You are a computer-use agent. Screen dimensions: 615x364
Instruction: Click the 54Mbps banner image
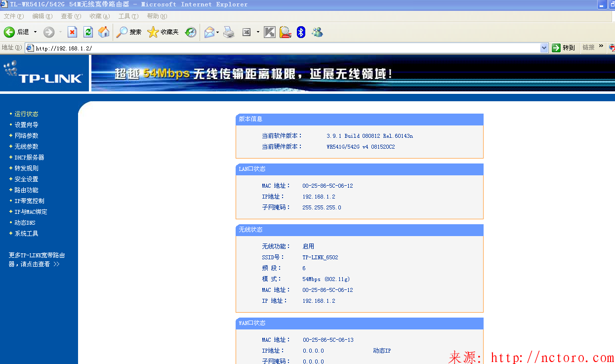[x=353, y=73]
